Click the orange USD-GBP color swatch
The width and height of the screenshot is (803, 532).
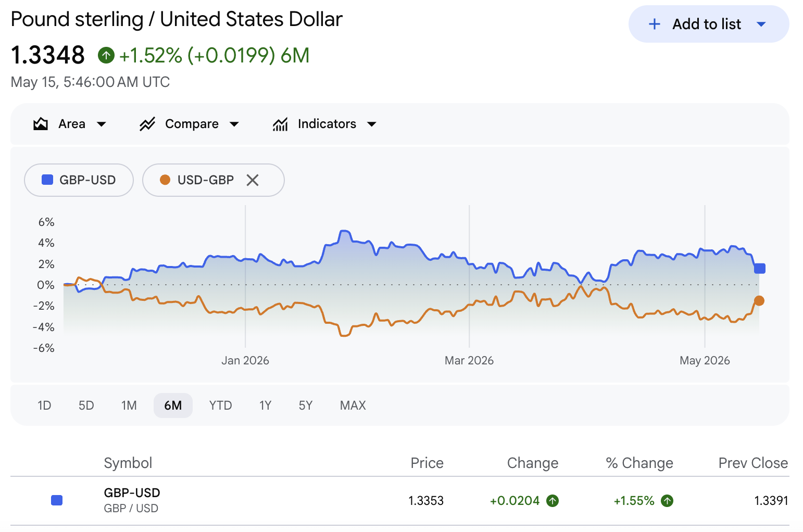click(x=165, y=180)
